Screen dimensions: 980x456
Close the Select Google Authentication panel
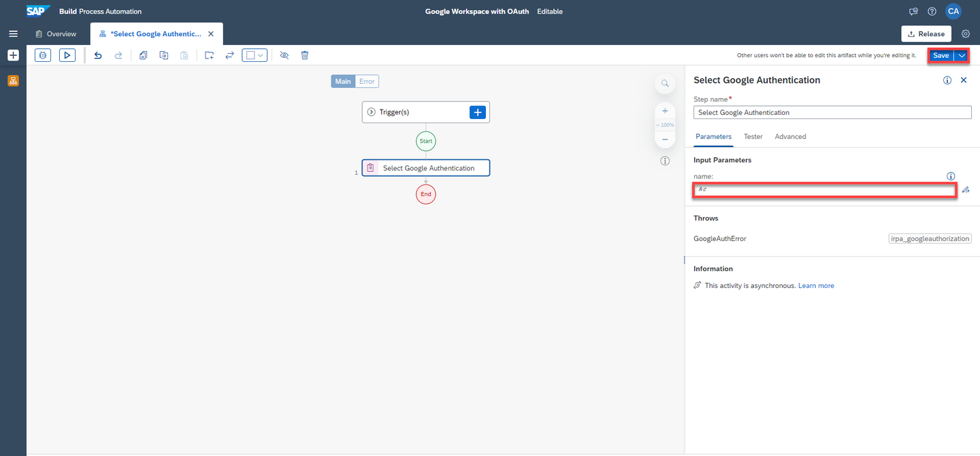(x=964, y=80)
